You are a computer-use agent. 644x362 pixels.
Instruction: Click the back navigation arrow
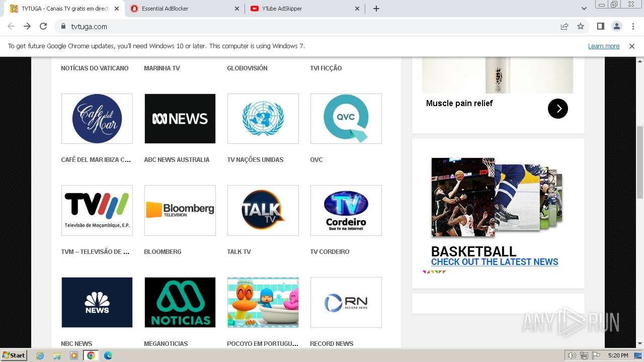coord(11,26)
